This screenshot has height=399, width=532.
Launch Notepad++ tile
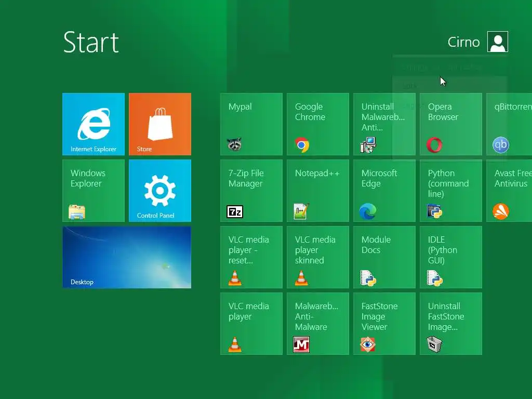tap(318, 191)
